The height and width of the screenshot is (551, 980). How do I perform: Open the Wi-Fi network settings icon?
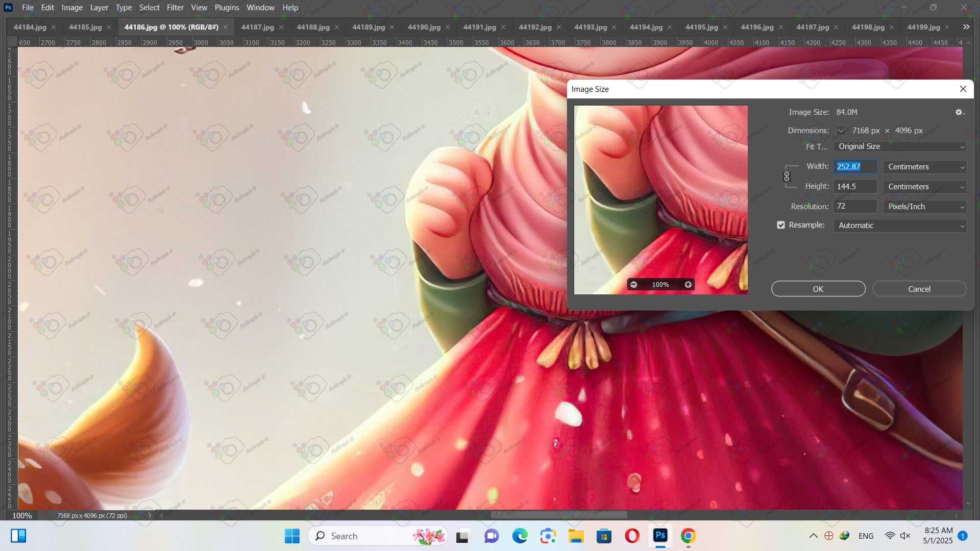point(890,536)
